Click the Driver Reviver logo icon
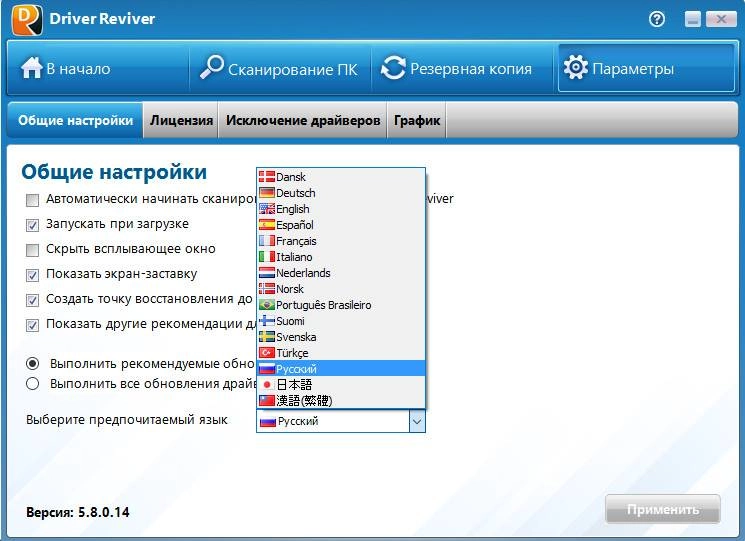 point(27,19)
